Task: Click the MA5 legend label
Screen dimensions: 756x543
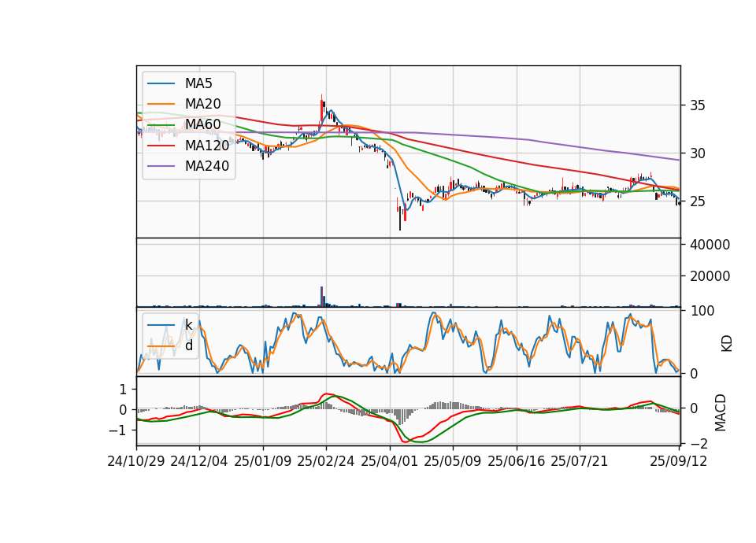Action: pyautogui.click(x=198, y=83)
